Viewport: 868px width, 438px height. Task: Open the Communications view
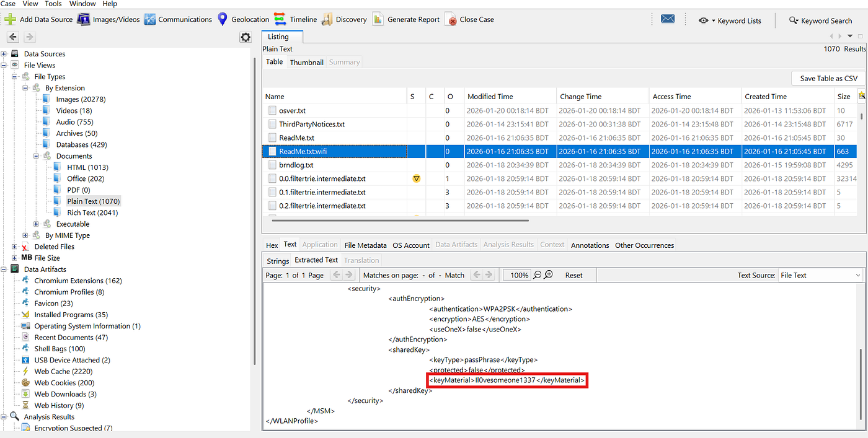tap(150, 19)
